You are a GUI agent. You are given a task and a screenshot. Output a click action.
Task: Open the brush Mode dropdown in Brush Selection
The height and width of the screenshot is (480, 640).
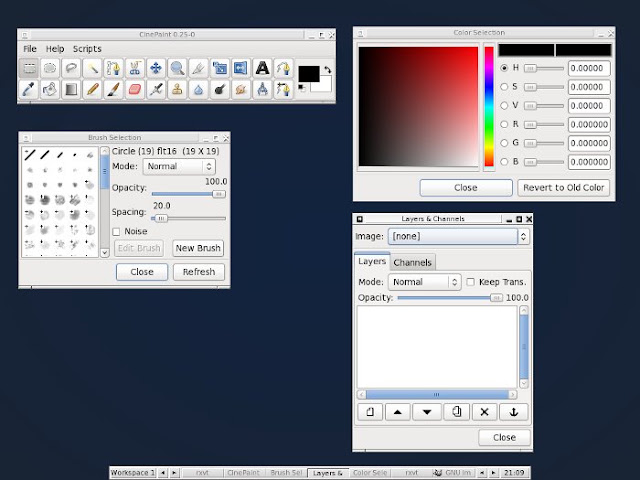tap(179, 167)
